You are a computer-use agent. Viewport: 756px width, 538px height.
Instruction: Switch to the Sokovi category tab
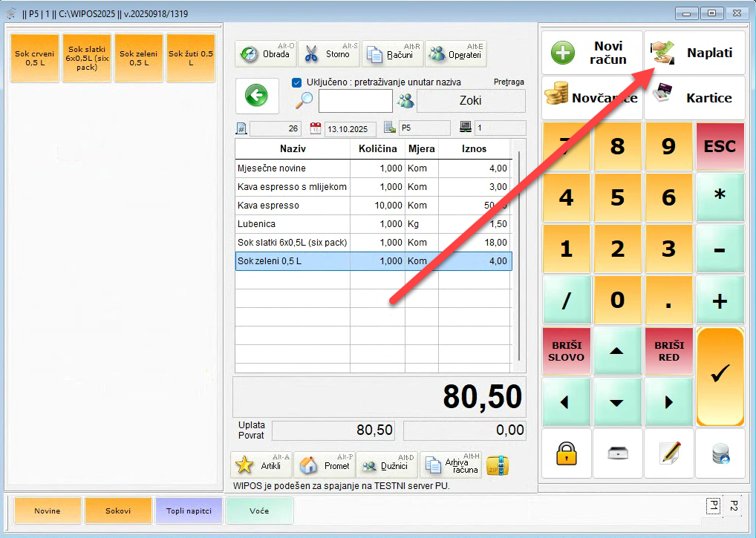[x=117, y=511]
